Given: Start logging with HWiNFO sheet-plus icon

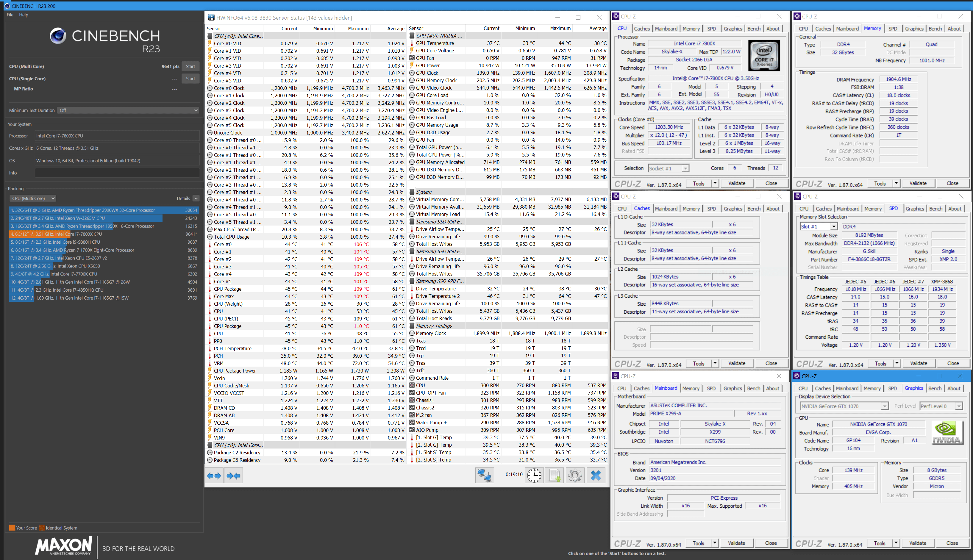Looking at the screenshot, I should click(555, 475).
